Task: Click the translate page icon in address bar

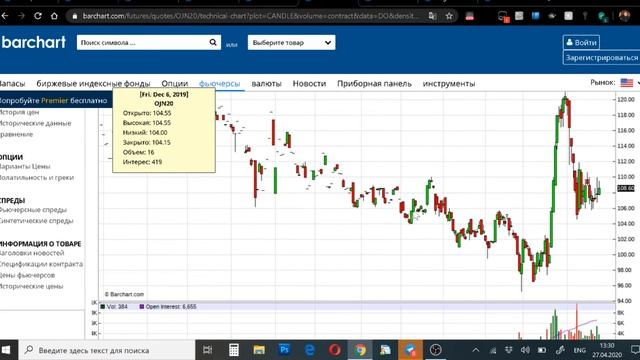Action: [x=432, y=16]
